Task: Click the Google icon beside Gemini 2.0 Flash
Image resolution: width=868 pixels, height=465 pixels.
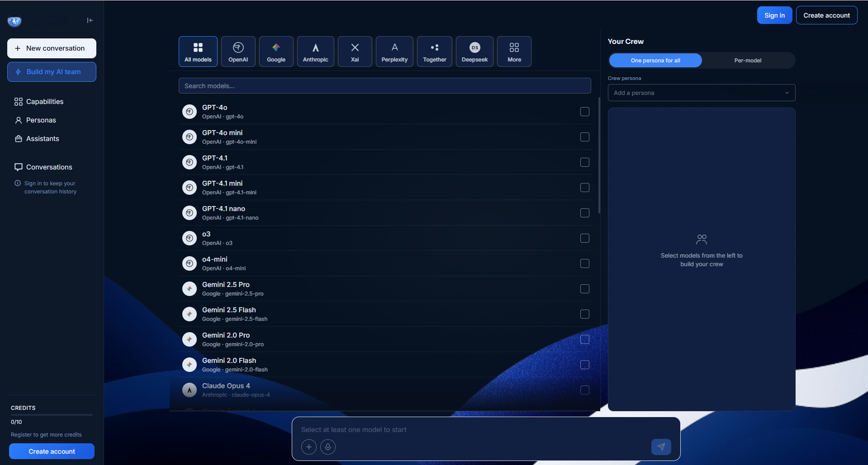Action: point(190,365)
